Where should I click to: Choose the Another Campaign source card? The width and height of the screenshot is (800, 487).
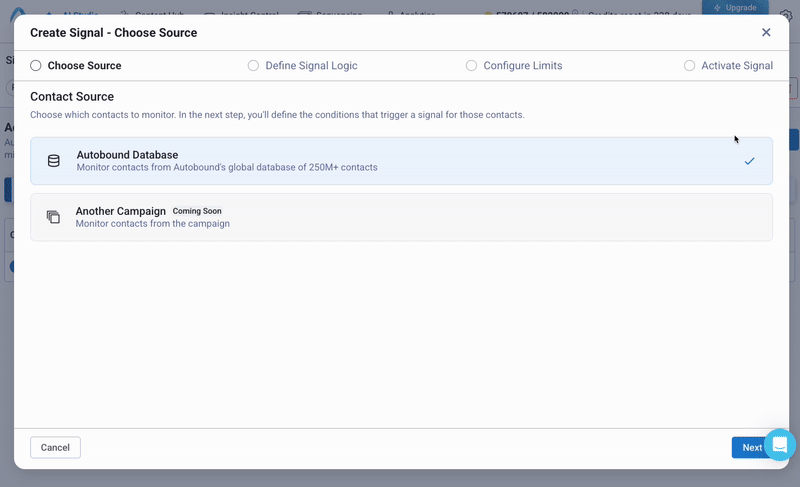(402, 217)
